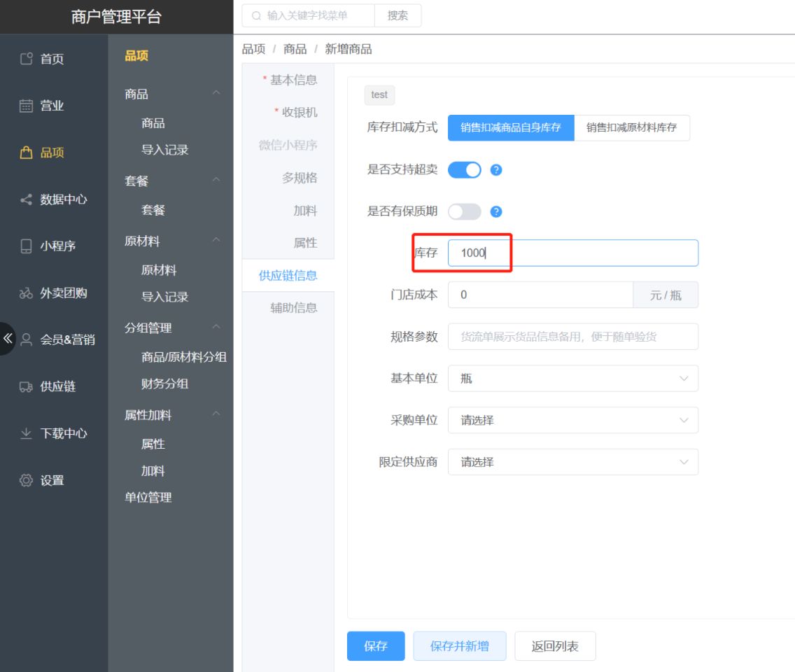
Task: Click the 保存 button
Action: coord(376,646)
